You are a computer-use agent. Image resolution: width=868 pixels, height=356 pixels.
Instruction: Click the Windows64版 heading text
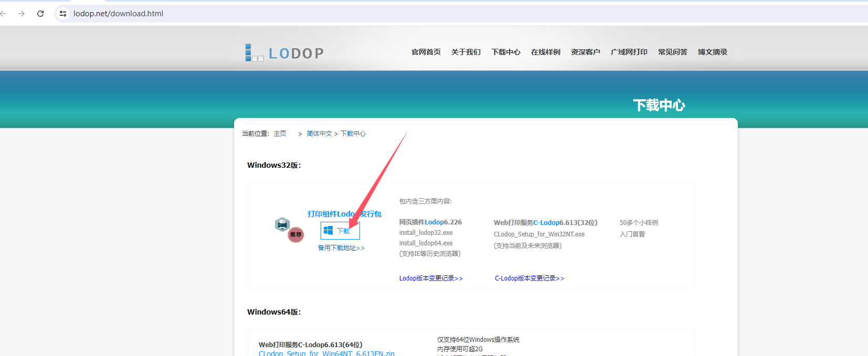click(274, 312)
